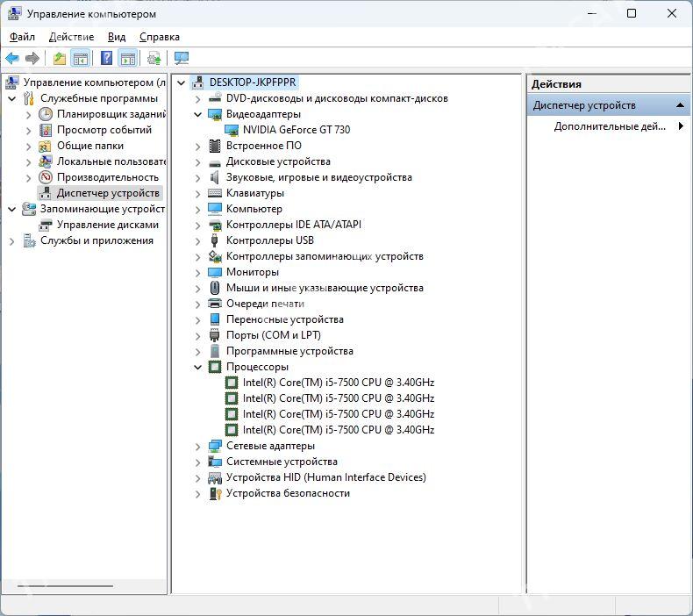Collapse the Видеоадаптеры category
This screenshot has height=616, width=693.
(197, 114)
